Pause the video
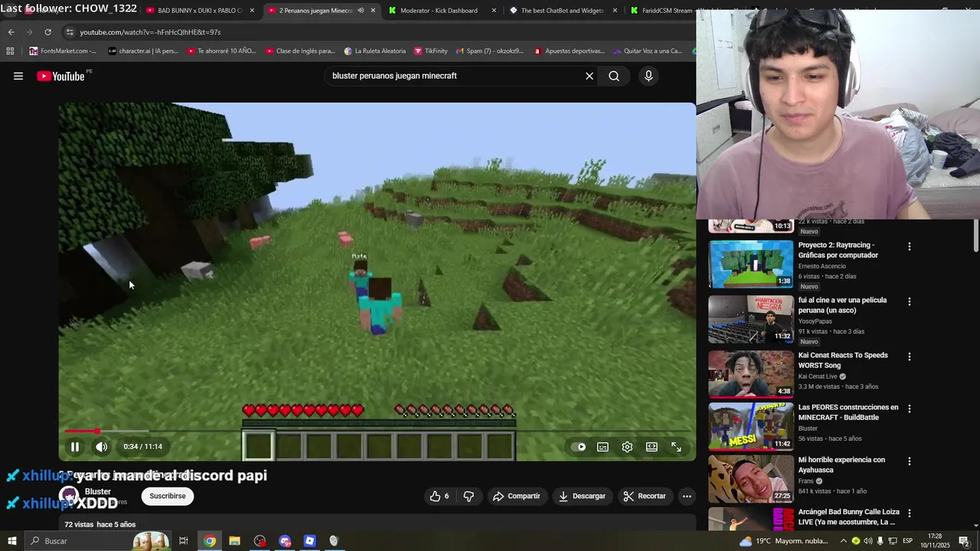Viewport: 980px width, 551px height. [x=75, y=447]
